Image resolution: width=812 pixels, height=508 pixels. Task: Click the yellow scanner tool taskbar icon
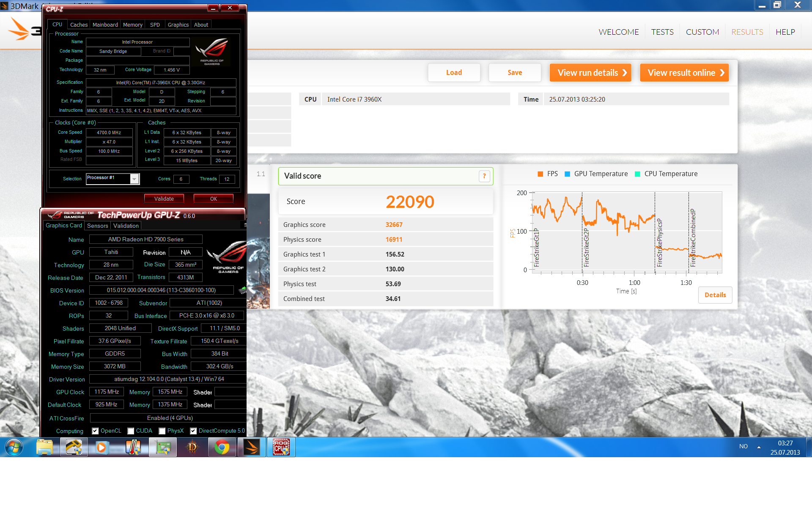click(74, 447)
